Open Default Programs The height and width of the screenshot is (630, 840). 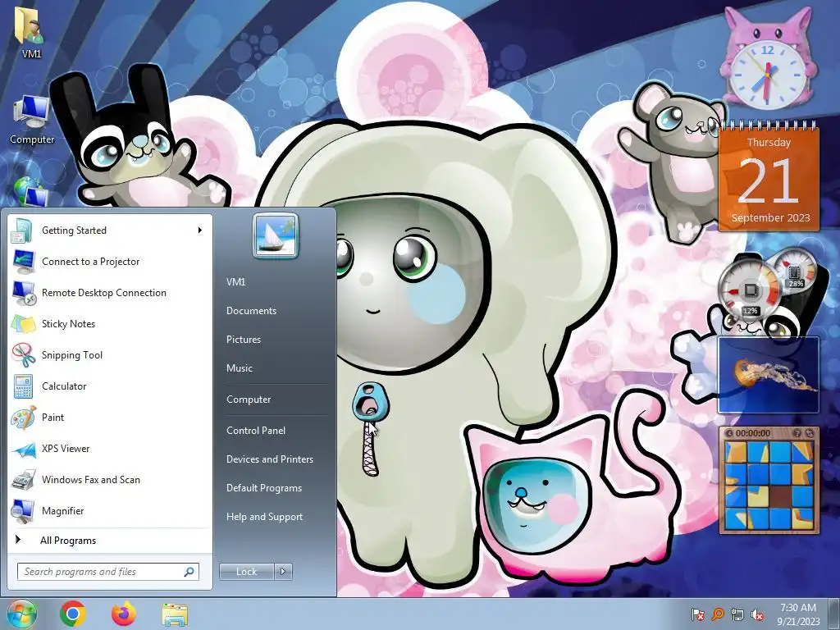264,488
